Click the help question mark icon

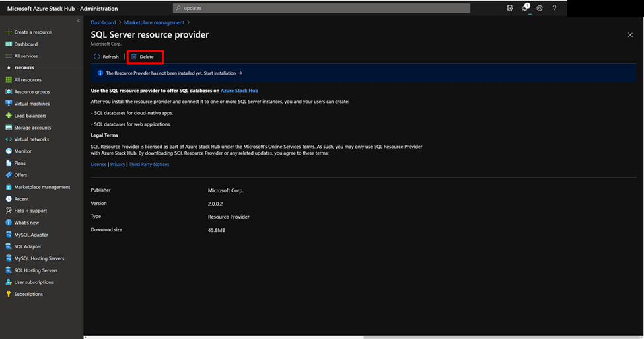(554, 8)
